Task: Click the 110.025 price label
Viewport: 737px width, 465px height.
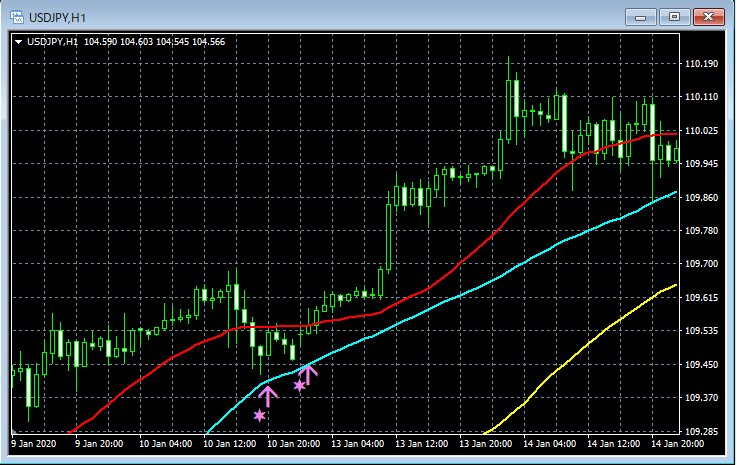Action: [x=701, y=130]
